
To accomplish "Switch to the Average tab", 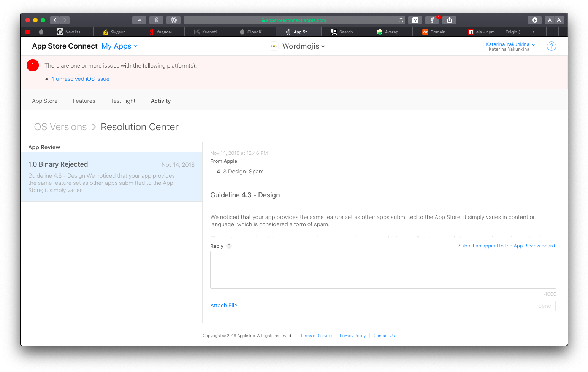I will coord(390,32).
